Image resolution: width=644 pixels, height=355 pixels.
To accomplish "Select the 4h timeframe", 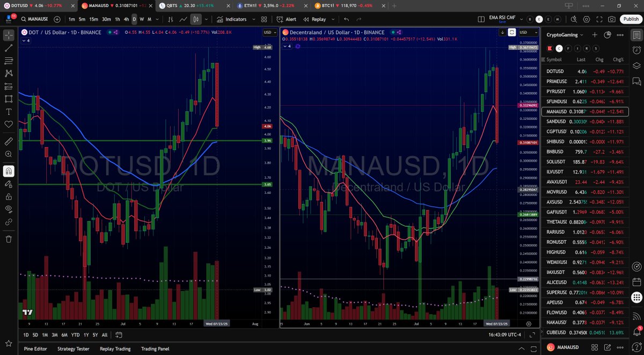I will tap(126, 19).
